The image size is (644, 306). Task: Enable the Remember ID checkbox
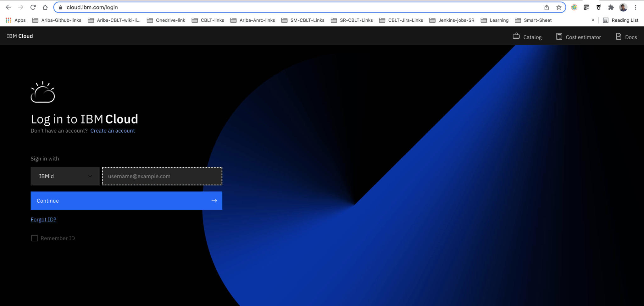pyautogui.click(x=35, y=238)
